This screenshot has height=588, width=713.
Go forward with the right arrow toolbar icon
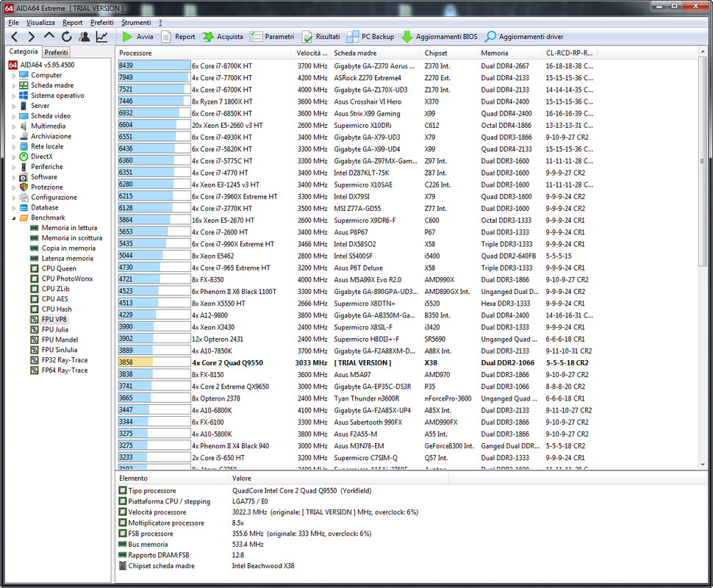click(x=31, y=37)
